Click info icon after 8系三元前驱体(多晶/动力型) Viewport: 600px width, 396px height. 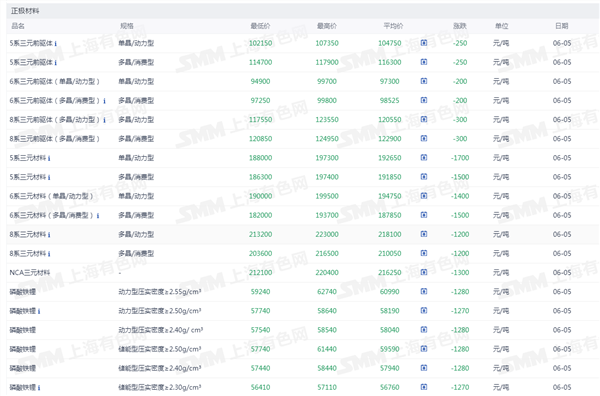point(104,120)
